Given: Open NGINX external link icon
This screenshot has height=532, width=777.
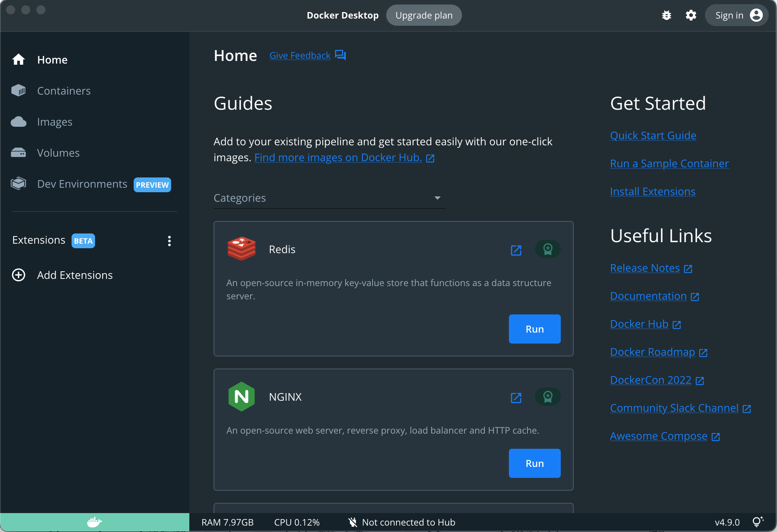Looking at the screenshot, I should (516, 398).
